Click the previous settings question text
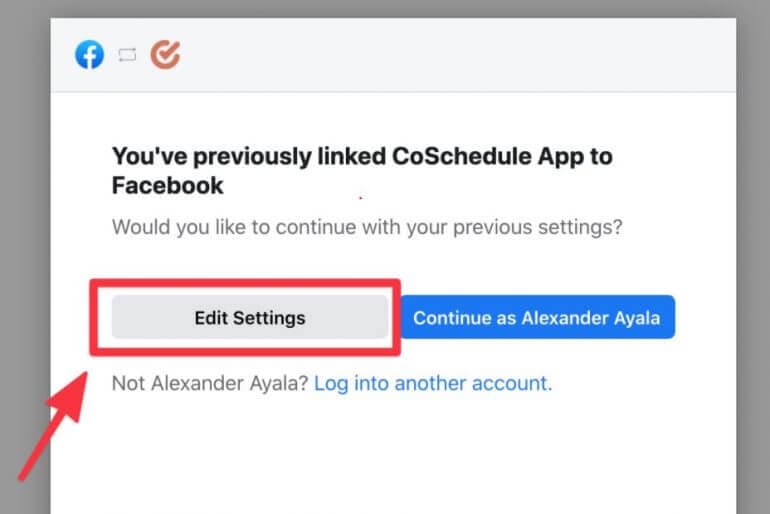Viewport: 770px width, 514px height. 367,227
